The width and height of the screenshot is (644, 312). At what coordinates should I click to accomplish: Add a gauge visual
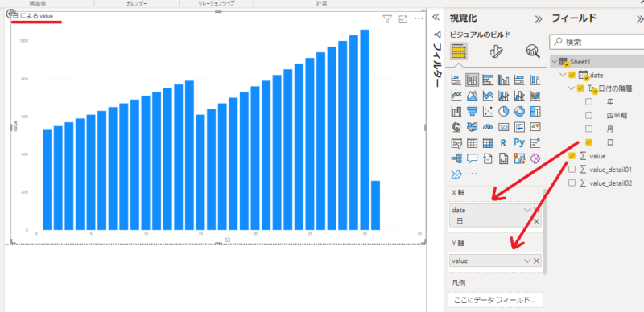(x=488, y=127)
